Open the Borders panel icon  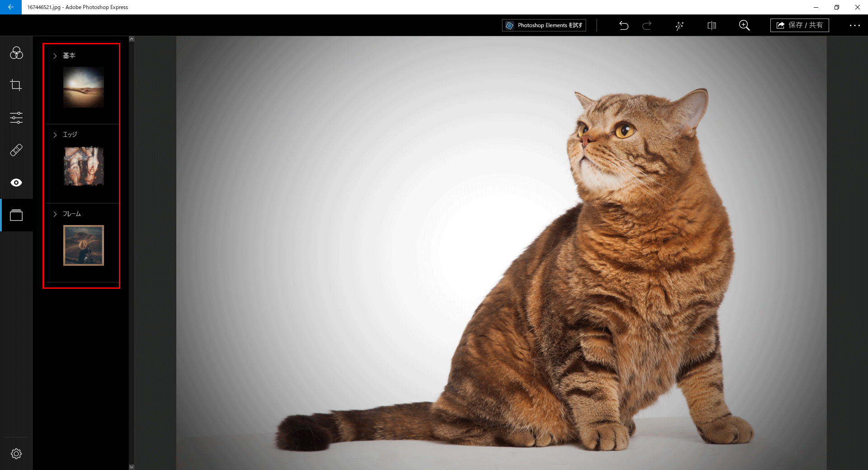click(16, 215)
